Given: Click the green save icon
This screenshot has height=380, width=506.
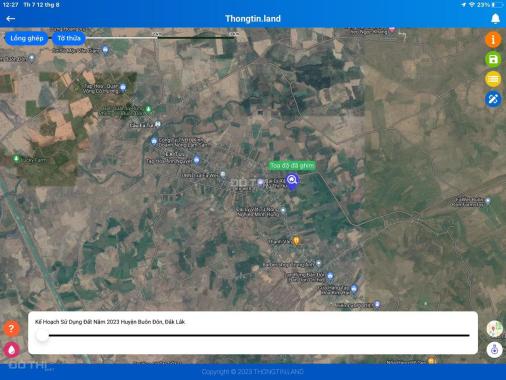Looking at the screenshot, I should tap(493, 59).
